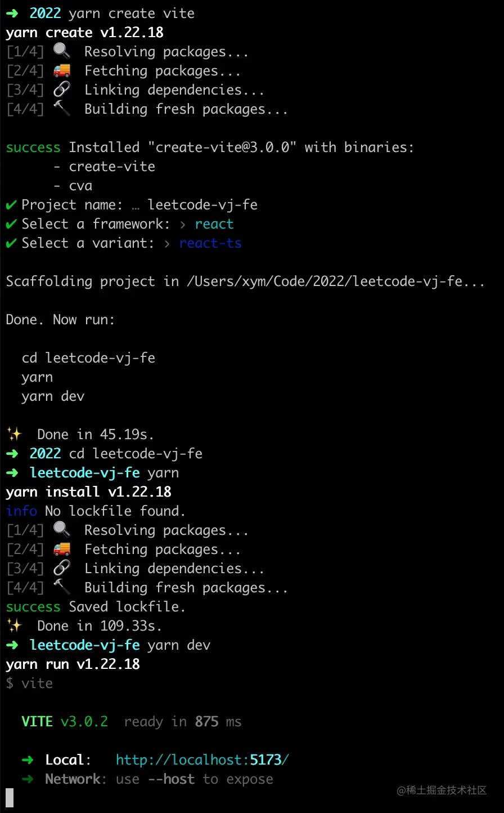Click the green arrow beside the Local label
Viewport: 504px width, 813px height.
(27, 760)
